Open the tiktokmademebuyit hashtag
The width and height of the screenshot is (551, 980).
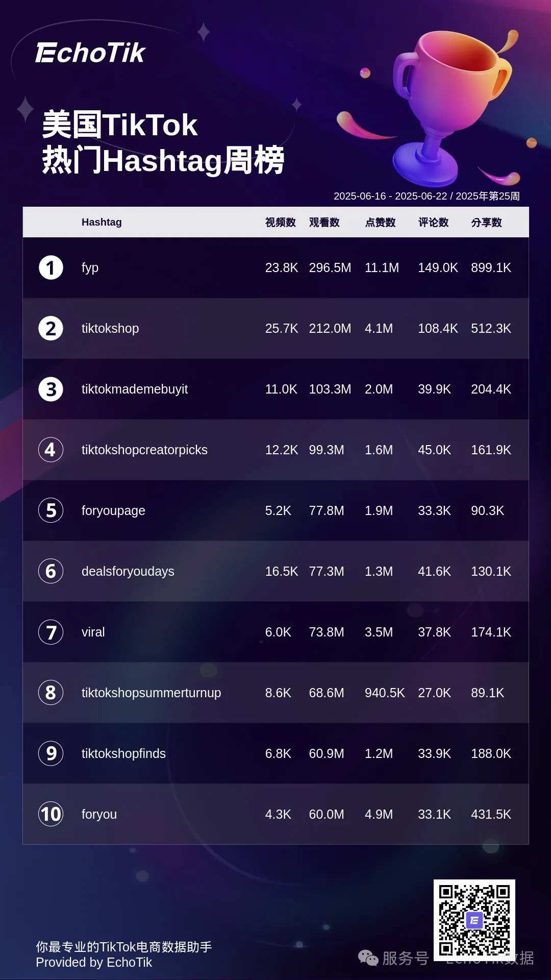click(135, 389)
